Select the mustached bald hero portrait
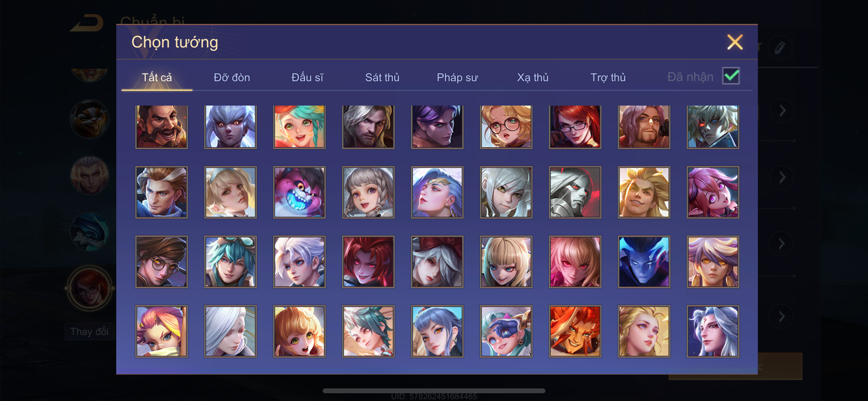Screen dimensions: 868x401 click(x=161, y=127)
